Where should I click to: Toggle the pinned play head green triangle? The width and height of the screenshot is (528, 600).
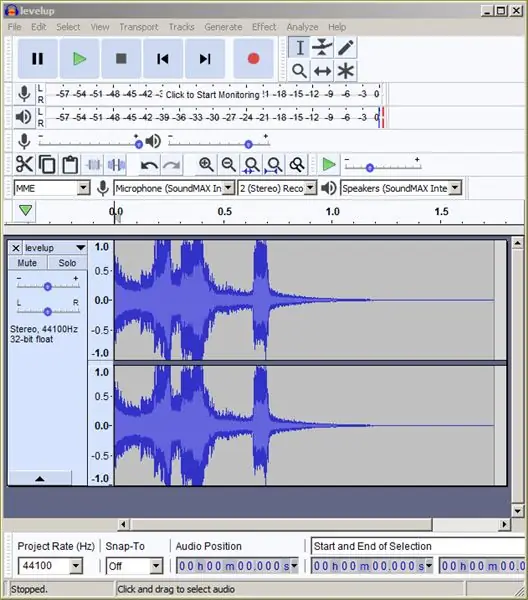click(25, 210)
